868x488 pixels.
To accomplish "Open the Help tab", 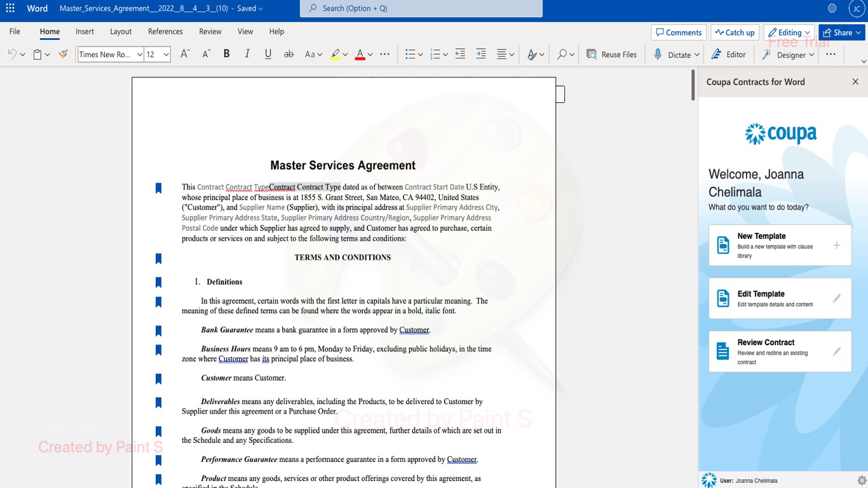I will [276, 31].
